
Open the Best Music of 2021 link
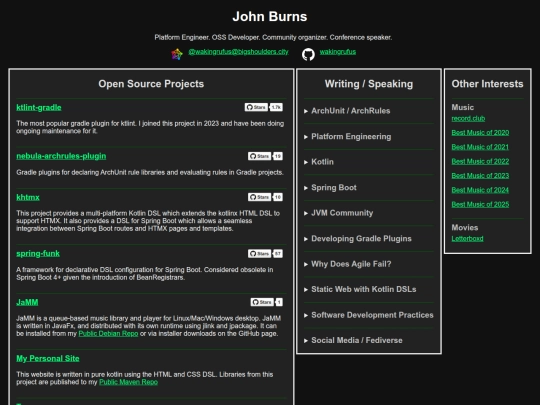[480, 147]
